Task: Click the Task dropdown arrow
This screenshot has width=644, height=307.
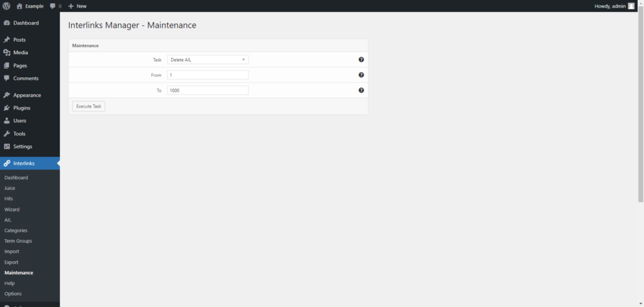Action: 243,60
